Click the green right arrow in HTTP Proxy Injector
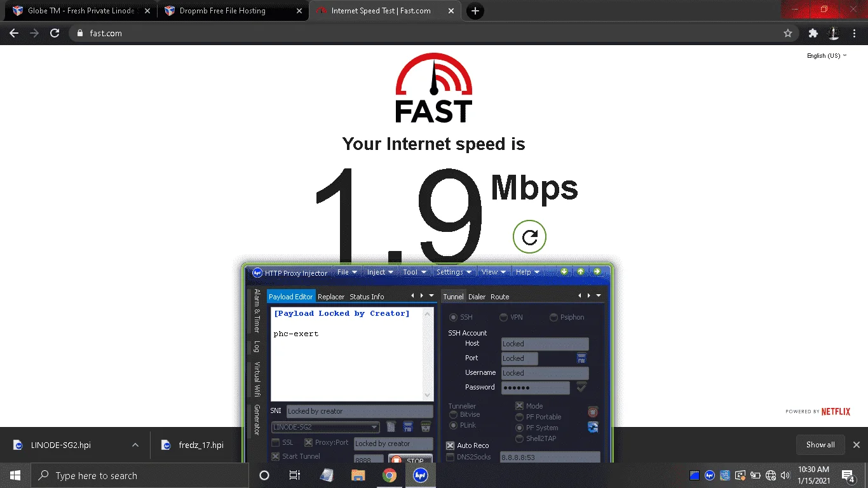Viewport: 868px width, 488px height. click(x=597, y=271)
